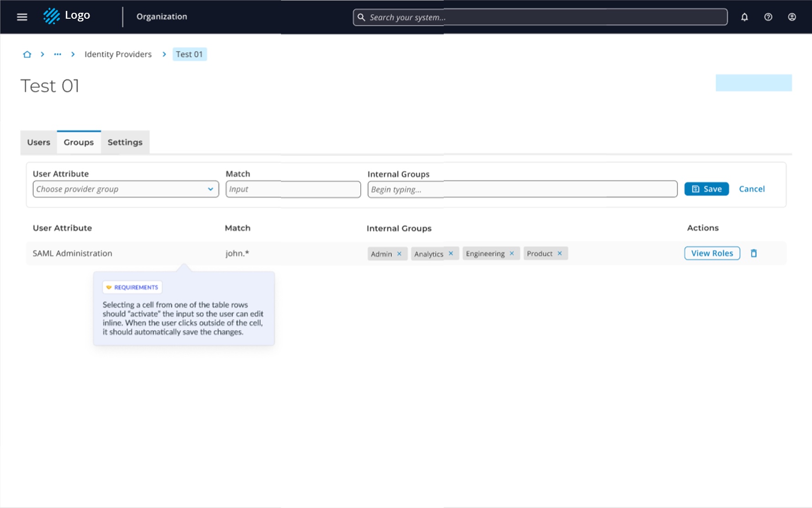Image resolution: width=812 pixels, height=508 pixels.
Task: Click the User Attribute table column header
Action: tap(62, 228)
